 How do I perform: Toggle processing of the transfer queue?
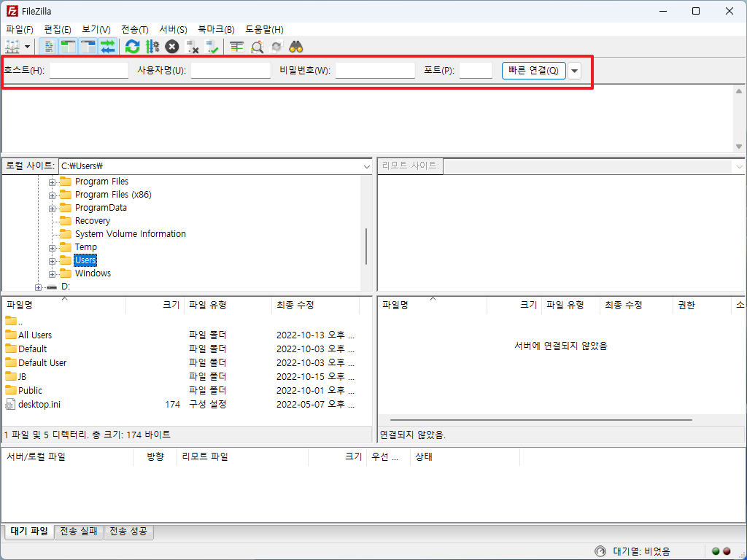coord(152,47)
